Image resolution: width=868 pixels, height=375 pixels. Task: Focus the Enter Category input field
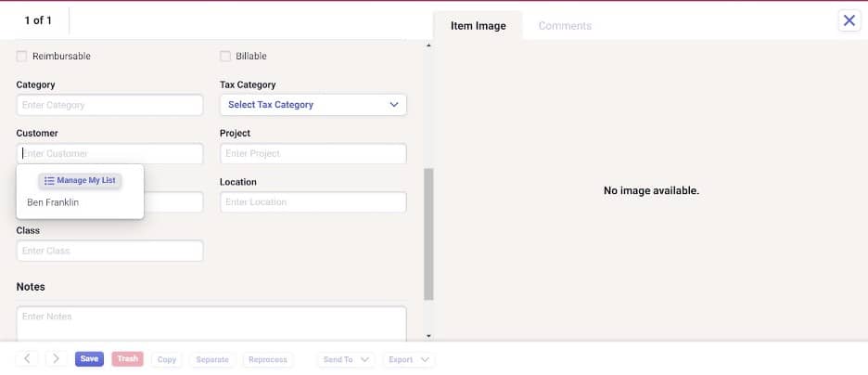click(109, 105)
